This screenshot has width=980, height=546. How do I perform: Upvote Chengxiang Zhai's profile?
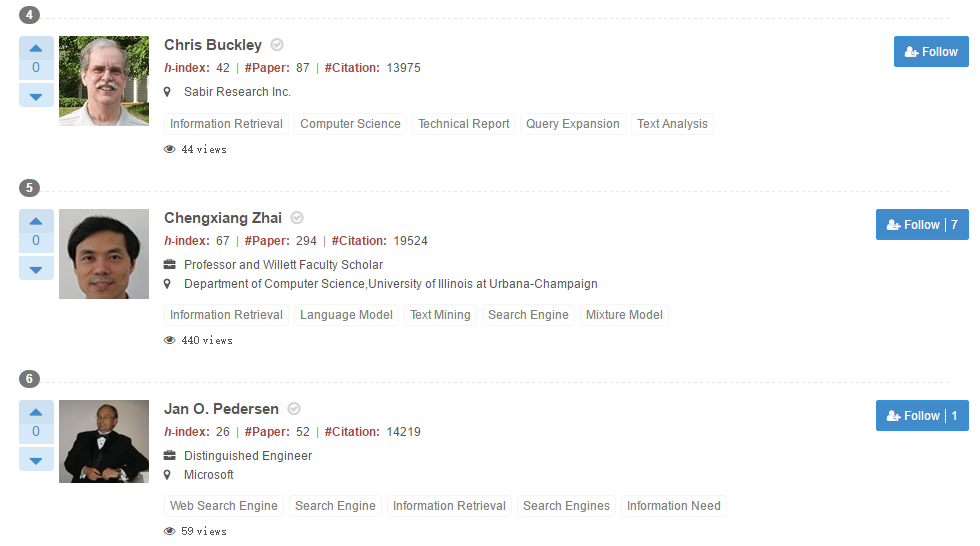pos(36,220)
